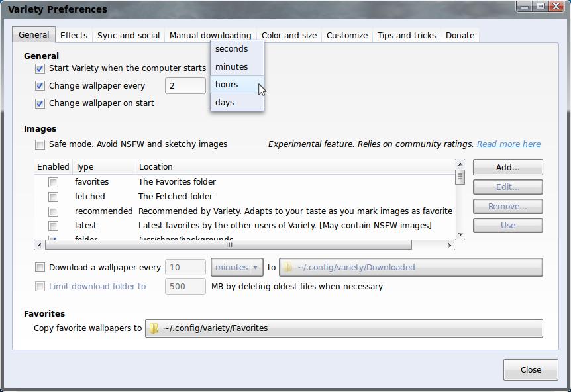The height and width of the screenshot is (392, 571).
Task: Open the Tips and tricks tab
Action: [406, 36]
